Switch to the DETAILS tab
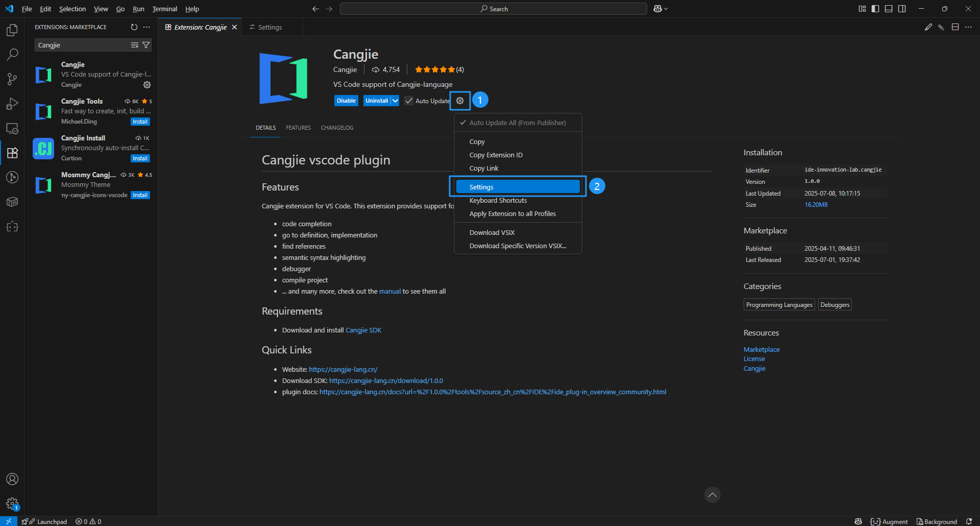 [x=266, y=128]
